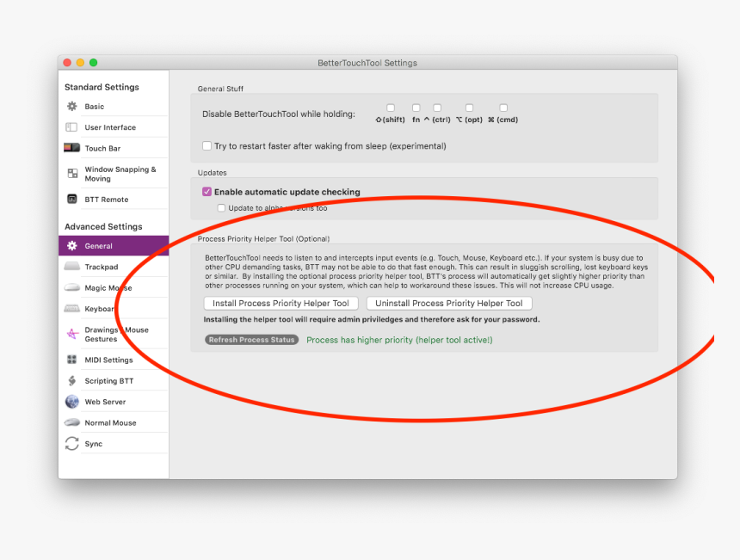Click the Advanced Settings heading
Image resolution: width=740 pixels, height=560 pixels.
pyautogui.click(x=103, y=227)
